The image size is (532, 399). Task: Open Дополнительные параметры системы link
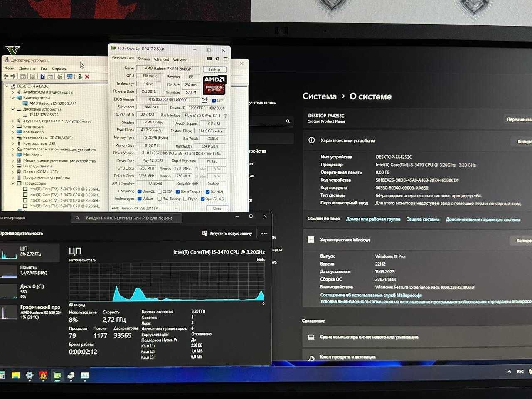pos(483,219)
